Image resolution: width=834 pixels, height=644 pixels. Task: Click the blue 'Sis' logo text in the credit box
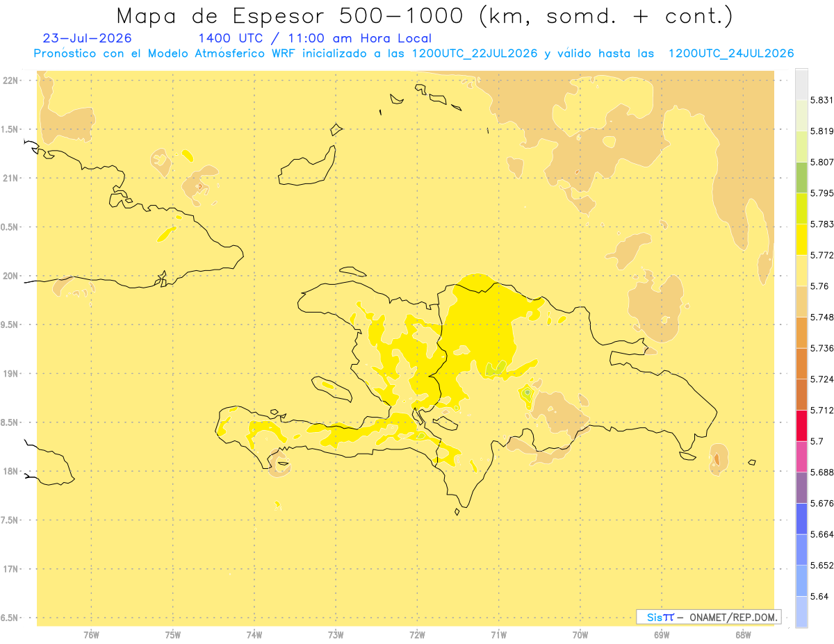pyautogui.click(x=654, y=617)
